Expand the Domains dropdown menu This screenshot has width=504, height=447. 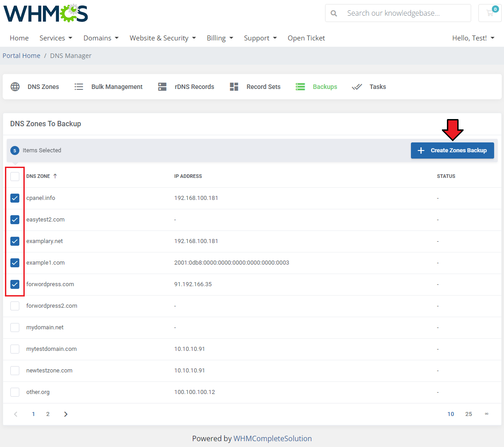(x=101, y=38)
